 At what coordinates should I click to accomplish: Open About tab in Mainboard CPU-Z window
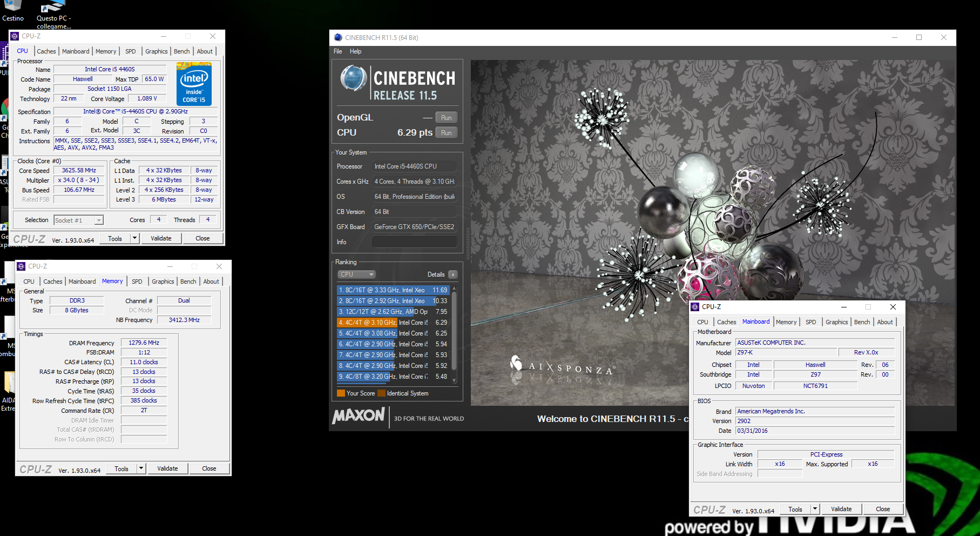pos(885,322)
